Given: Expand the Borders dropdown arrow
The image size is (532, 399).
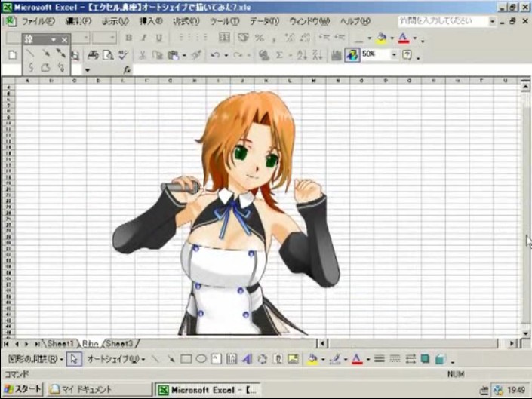Looking at the screenshot, I should pyautogui.click(x=370, y=38).
